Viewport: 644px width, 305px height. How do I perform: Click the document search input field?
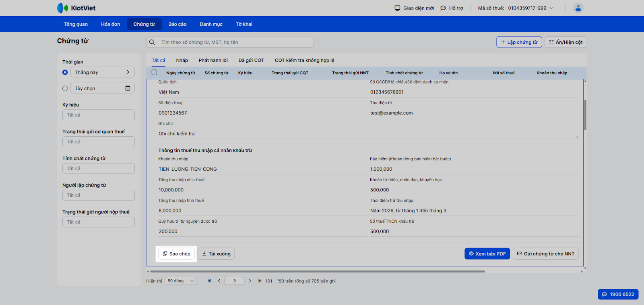tap(230, 42)
